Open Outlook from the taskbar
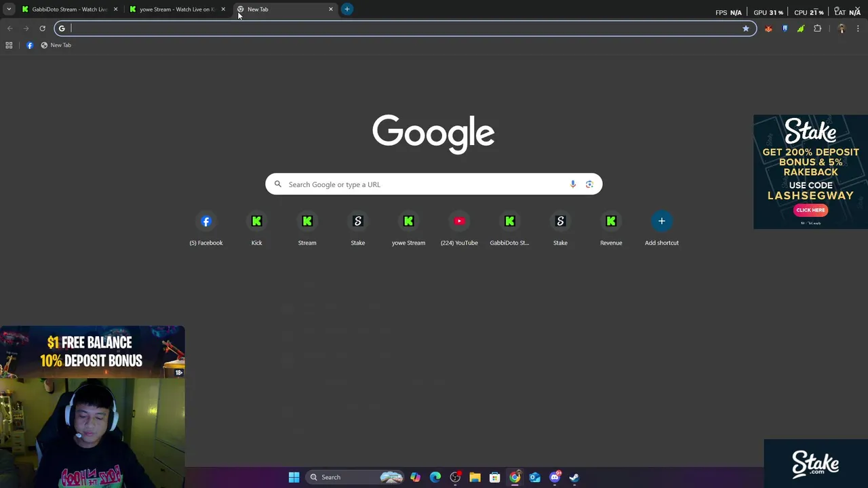The width and height of the screenshot is (868, 488). pos(535,477)
